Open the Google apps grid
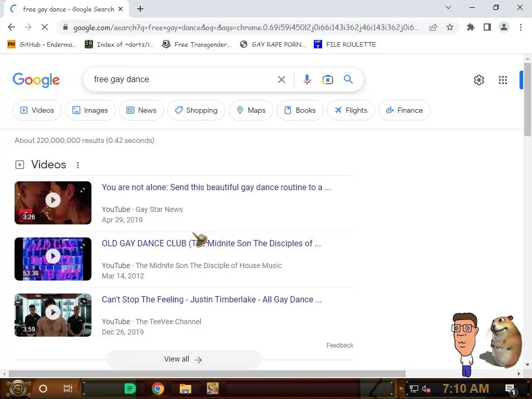The image size is (532, 399). point(503,80)
